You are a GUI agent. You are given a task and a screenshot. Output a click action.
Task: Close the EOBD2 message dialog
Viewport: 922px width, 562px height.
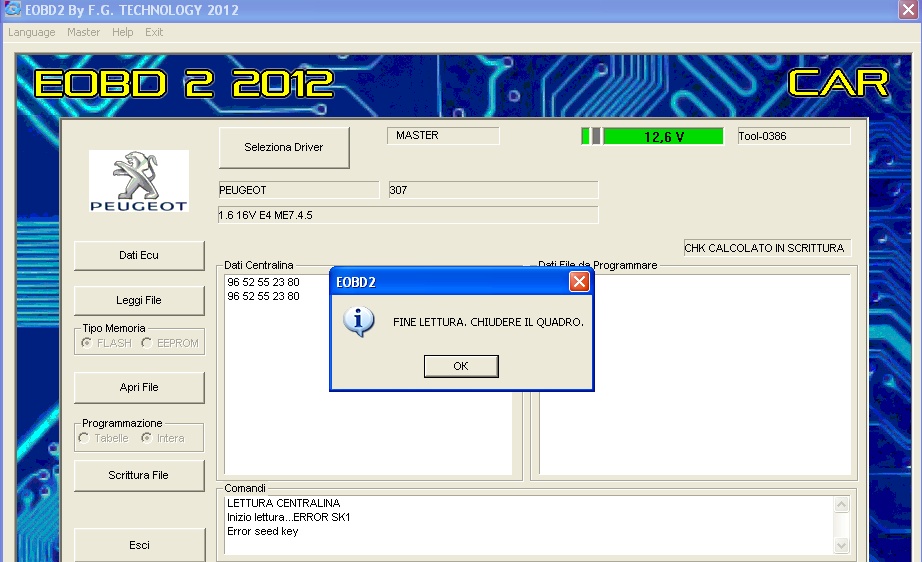[579, 282]
